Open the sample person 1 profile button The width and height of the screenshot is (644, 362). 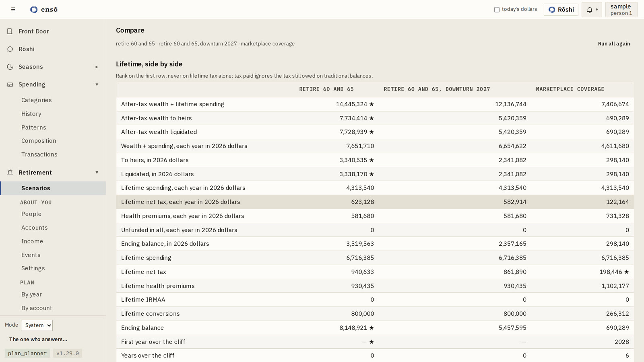coord(621,10)
